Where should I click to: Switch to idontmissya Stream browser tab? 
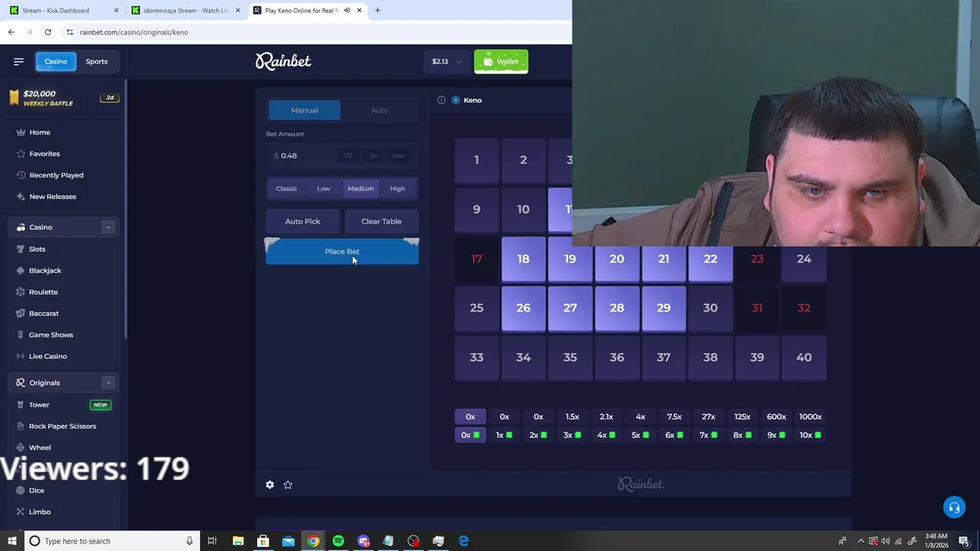coord(186,11)
